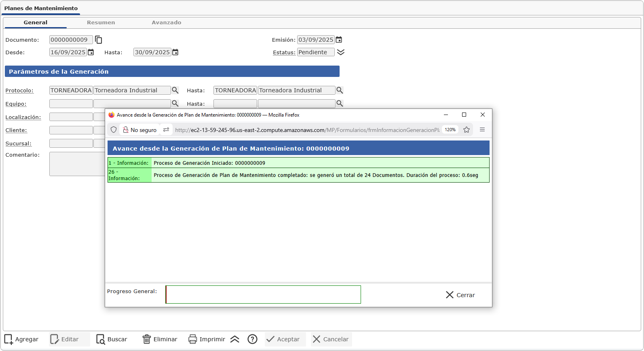Switch to the Resumen tab
The width and height of the screenshot is (644, 351).
click(x=101, y=23)
